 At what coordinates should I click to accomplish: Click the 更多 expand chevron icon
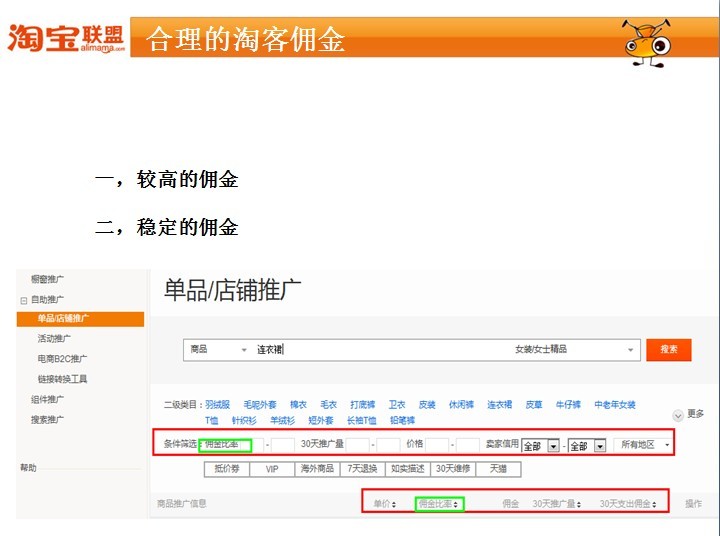[677, 414]
